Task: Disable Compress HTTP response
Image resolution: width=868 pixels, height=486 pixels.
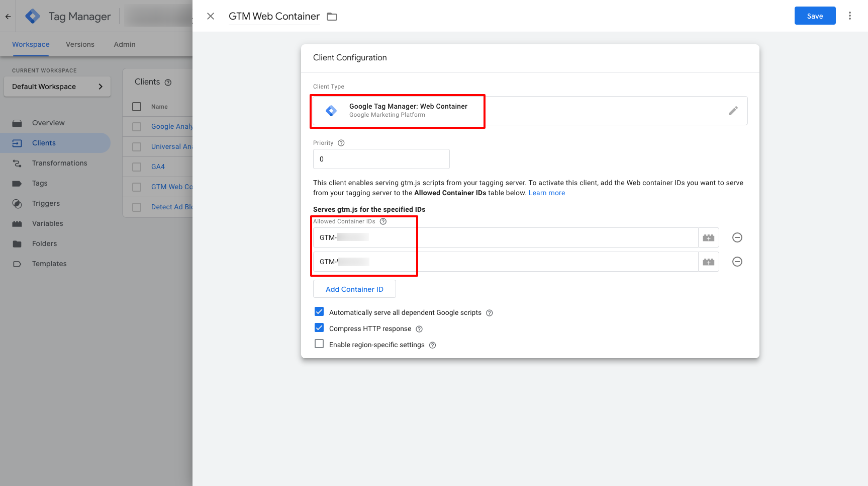Action: pyautogui.click(x=319, y=328)
